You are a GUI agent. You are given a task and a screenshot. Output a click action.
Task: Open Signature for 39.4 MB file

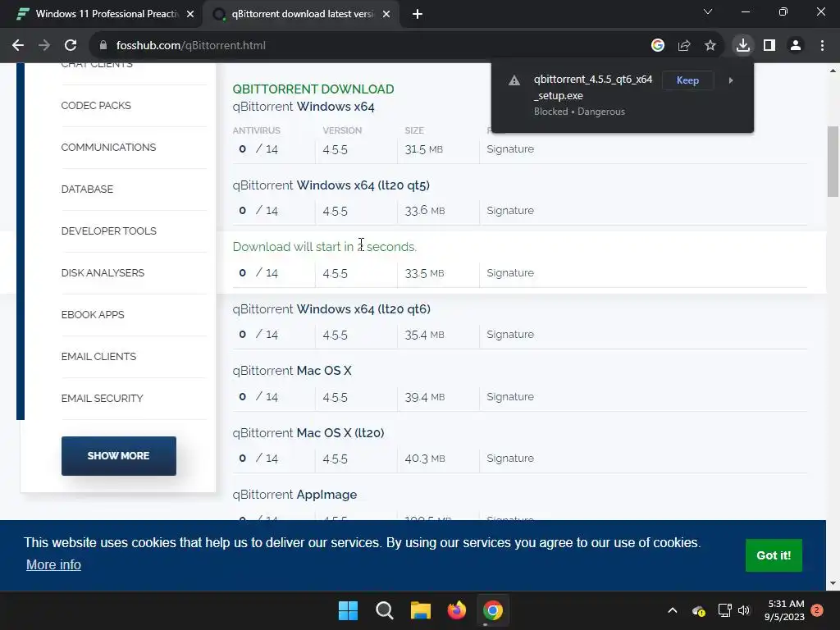tap(510, 396)
